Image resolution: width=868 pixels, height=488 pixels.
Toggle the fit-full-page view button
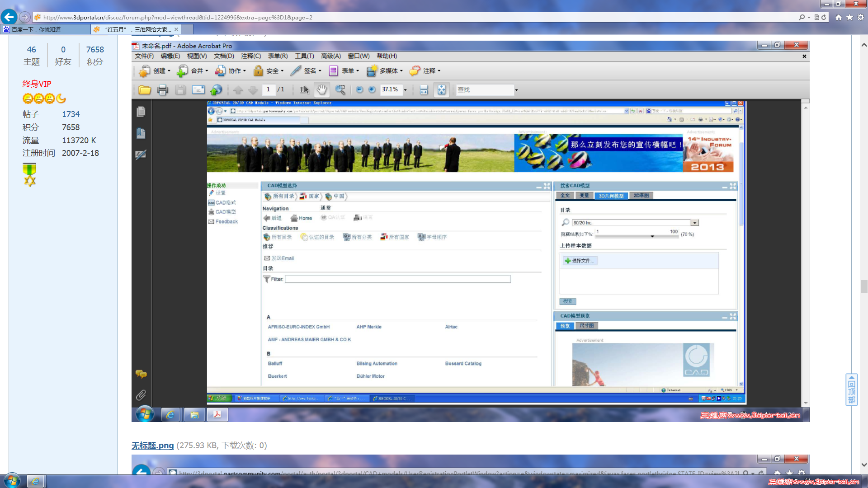click(441, 90)
